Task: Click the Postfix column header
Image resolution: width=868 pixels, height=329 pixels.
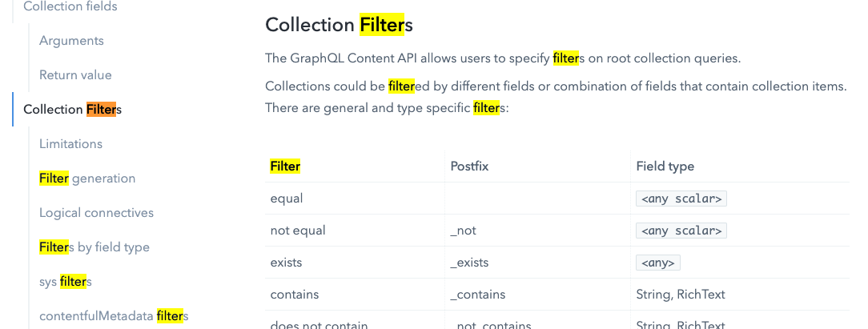Action: tap(469, 167)
